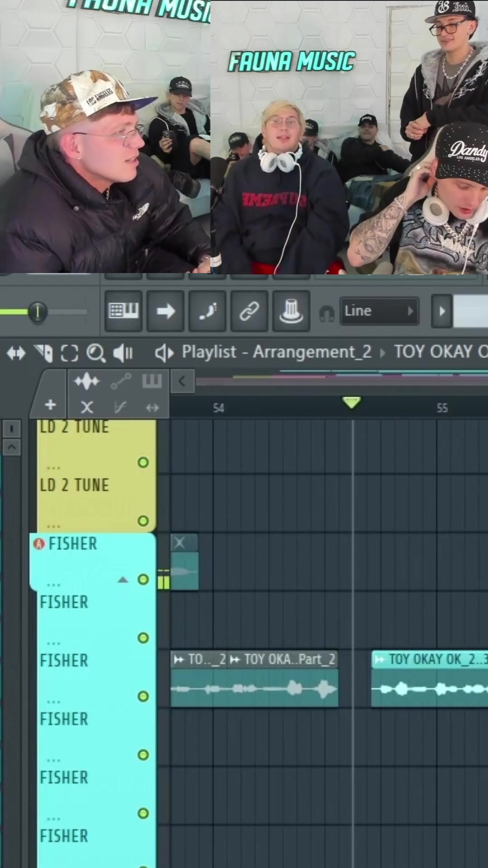Image resolution: width=488 pixels, height=868 pixels.
Task: Switch to automation clips focus
Action: pyautogui.click(x=121, y=382)
